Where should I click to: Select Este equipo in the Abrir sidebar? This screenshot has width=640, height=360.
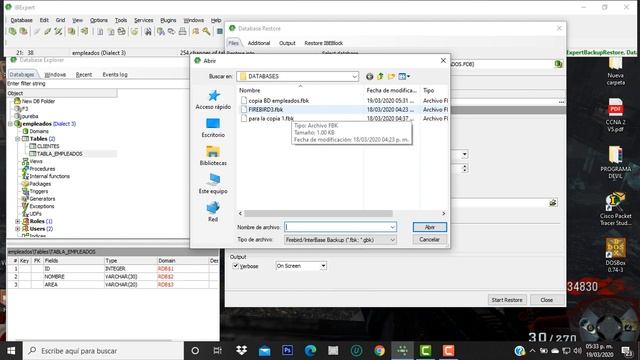pos(213,184)
